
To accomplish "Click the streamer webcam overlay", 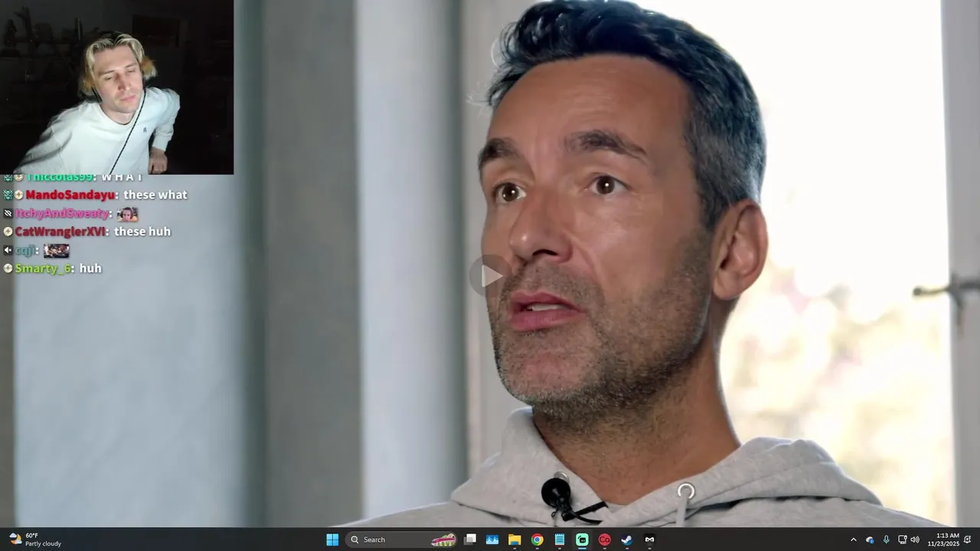I will click(x=116, y=87).
